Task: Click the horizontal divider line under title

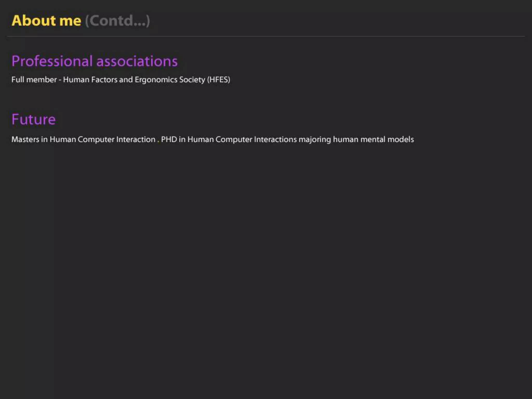Action: pos(266,36)
